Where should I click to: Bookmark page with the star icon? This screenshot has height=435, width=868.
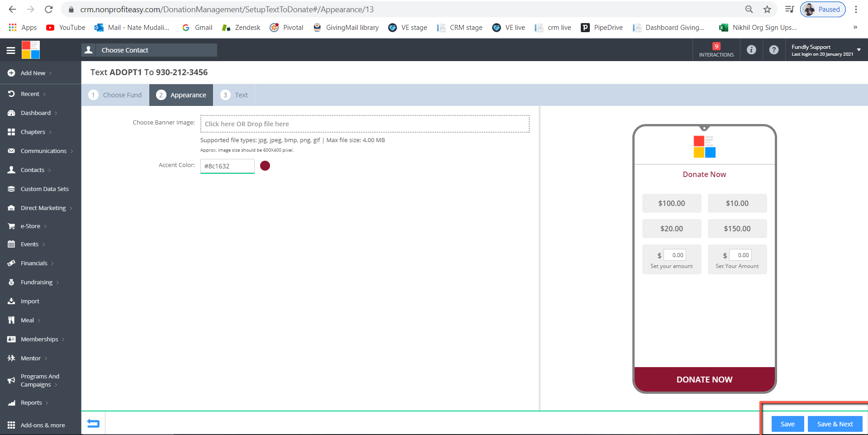coord(767,10)
